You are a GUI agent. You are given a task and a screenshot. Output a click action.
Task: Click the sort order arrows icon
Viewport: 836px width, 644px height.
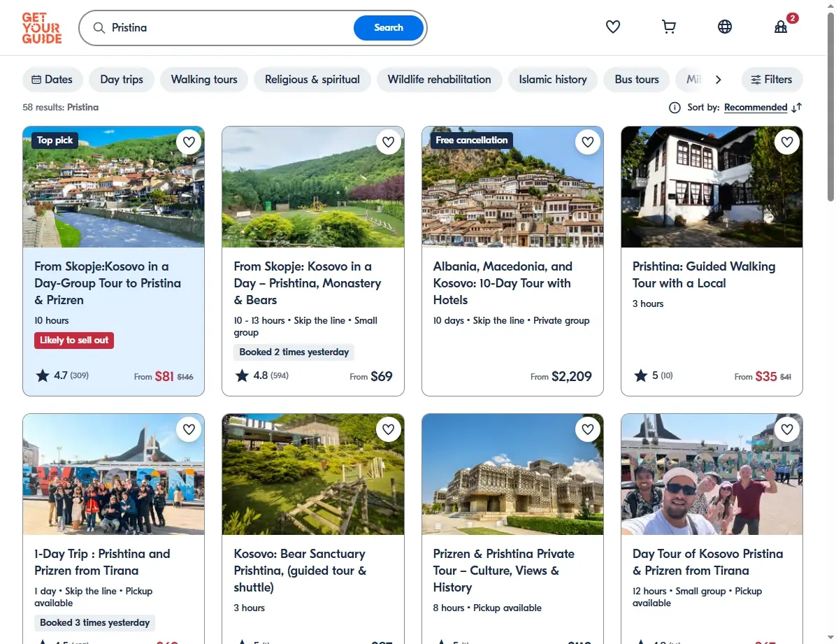pos(797,108)
